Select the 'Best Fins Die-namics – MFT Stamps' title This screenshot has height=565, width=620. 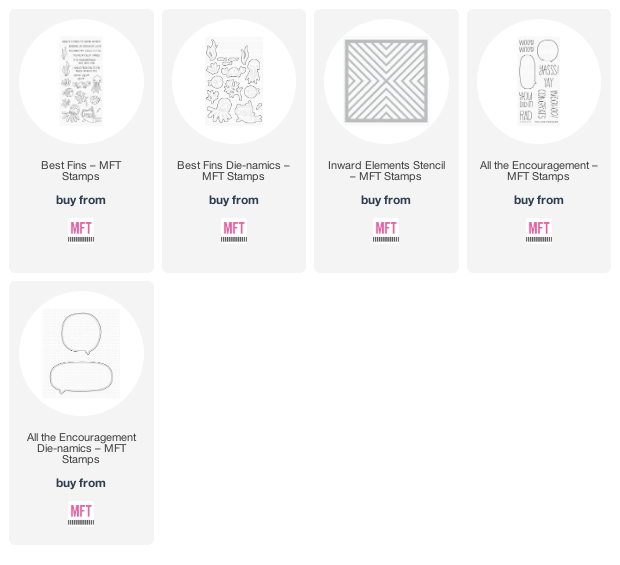click(x=233, y=171)
